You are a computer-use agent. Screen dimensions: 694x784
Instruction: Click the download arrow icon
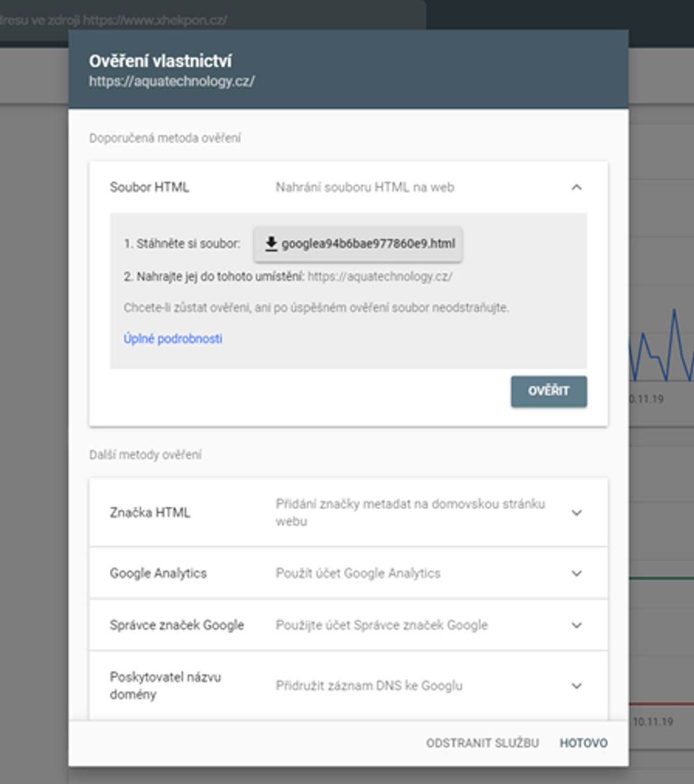[x=271, y=244]
